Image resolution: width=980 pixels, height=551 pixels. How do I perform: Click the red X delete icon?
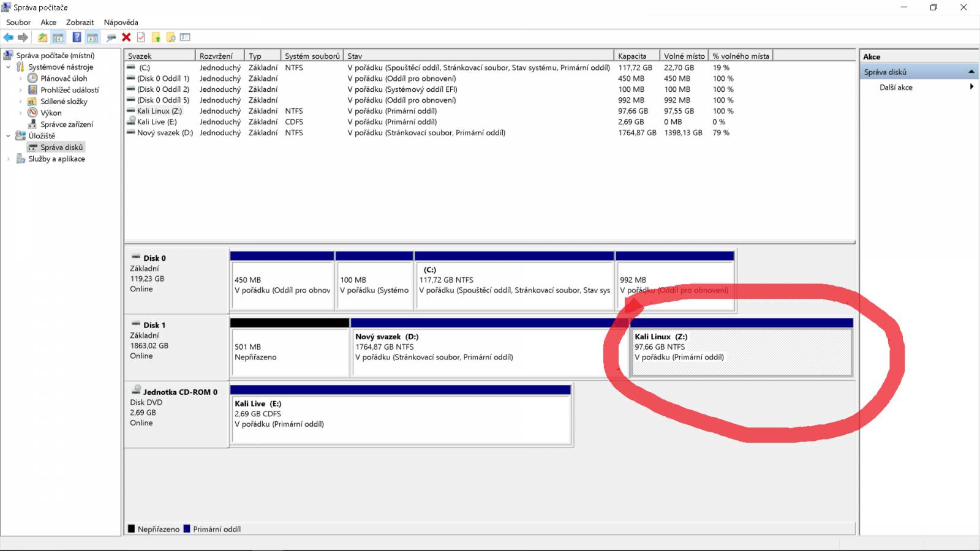point(126,37)
